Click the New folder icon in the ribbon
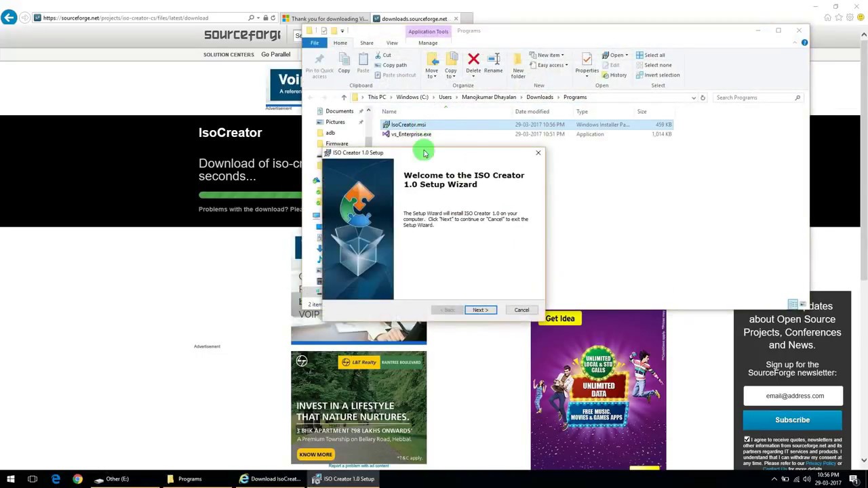The image size is (868, 488). coord(518,66)
